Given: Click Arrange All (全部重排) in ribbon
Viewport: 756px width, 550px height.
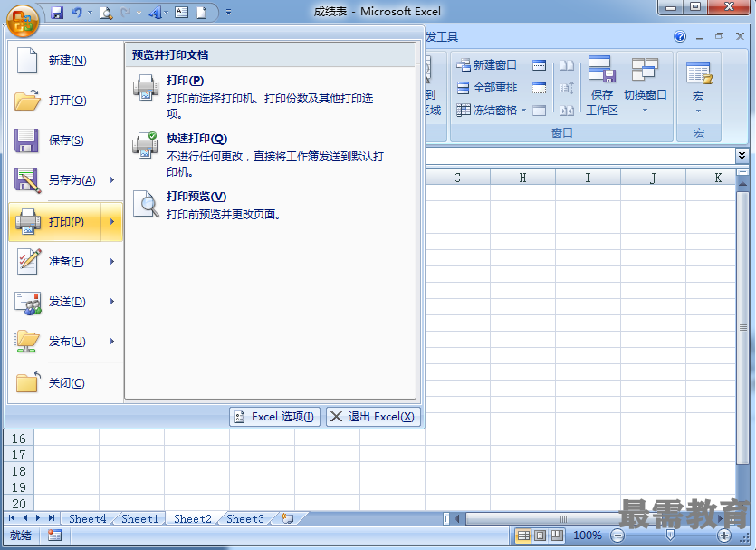Looking at the screenshot, I should click(487, 87).
